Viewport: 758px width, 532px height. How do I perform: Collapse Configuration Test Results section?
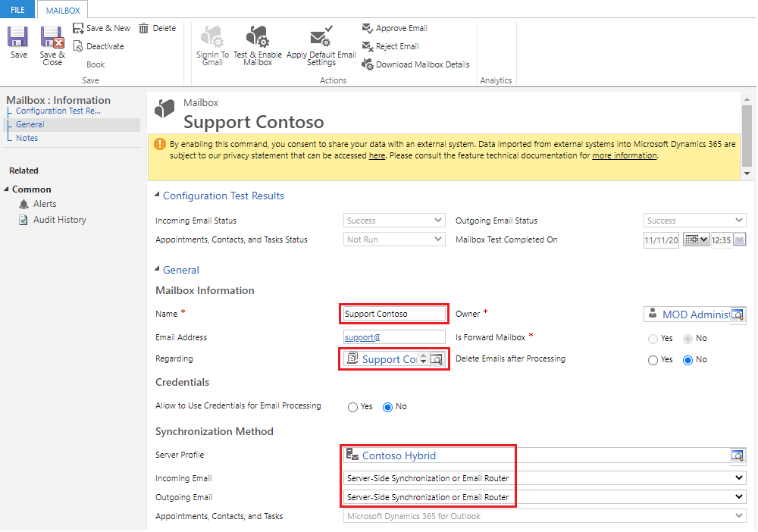pyautogui.click(x=157, y=194)
